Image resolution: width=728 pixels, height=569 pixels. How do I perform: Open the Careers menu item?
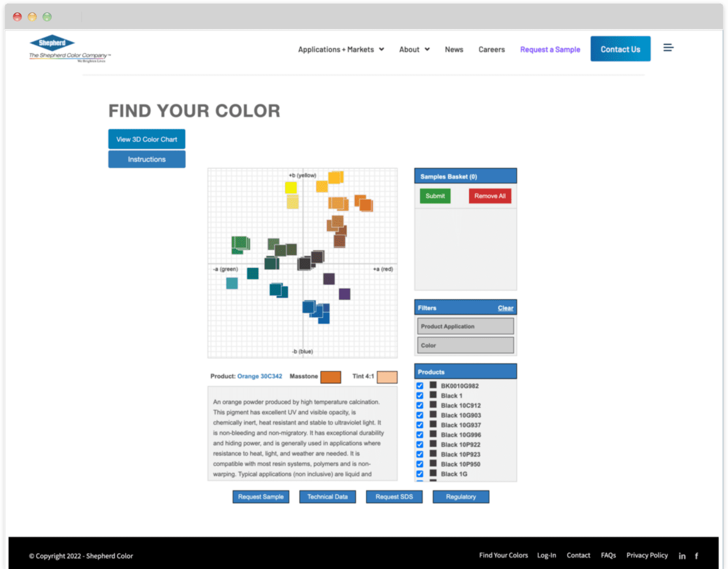tap(491, 50)
